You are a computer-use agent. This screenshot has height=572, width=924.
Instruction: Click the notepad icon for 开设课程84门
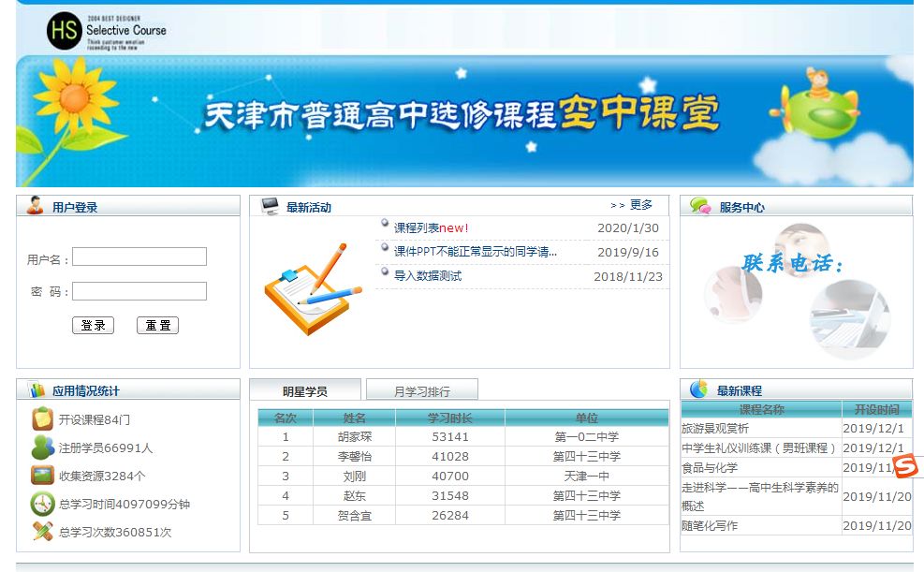(x=42, y=418)
